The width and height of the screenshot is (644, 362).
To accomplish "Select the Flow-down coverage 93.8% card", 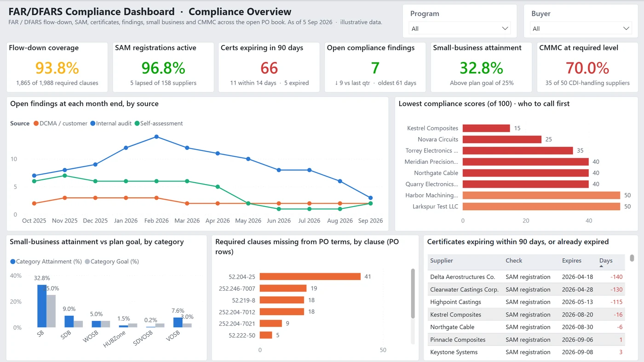I will tap(57, 67).
